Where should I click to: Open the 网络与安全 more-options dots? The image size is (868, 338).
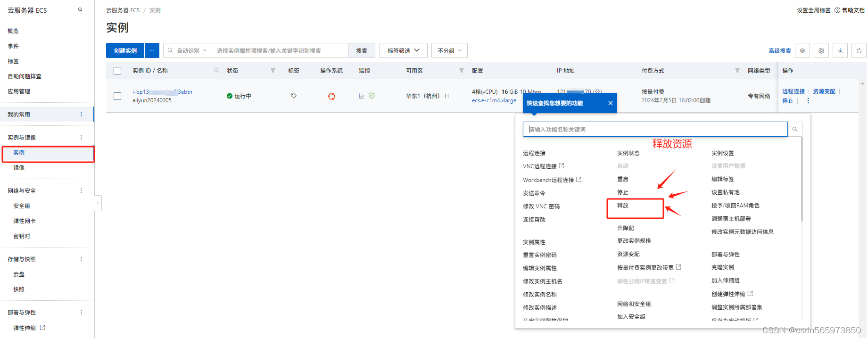(81, 190)
